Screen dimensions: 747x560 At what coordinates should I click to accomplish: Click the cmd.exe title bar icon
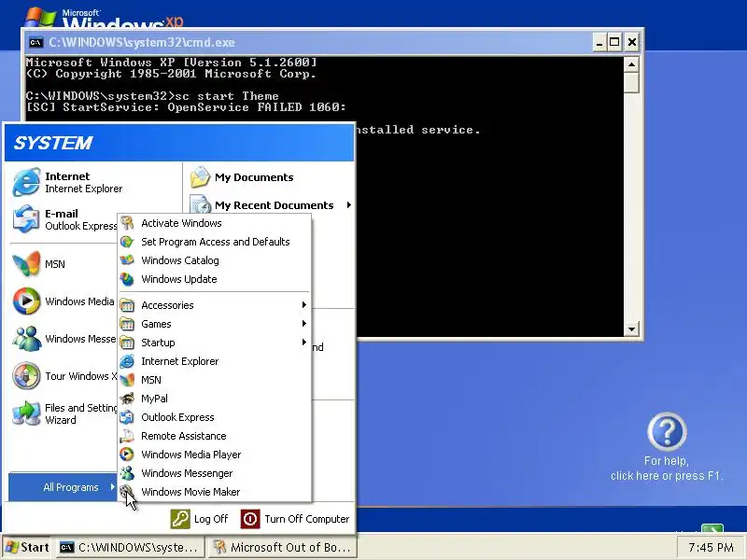coord(35,42)
